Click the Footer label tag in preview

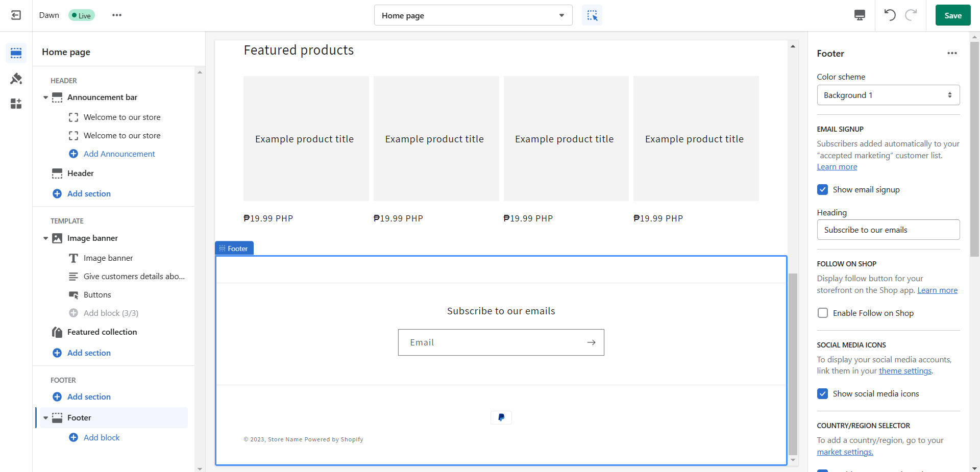(x=234, y=249)
